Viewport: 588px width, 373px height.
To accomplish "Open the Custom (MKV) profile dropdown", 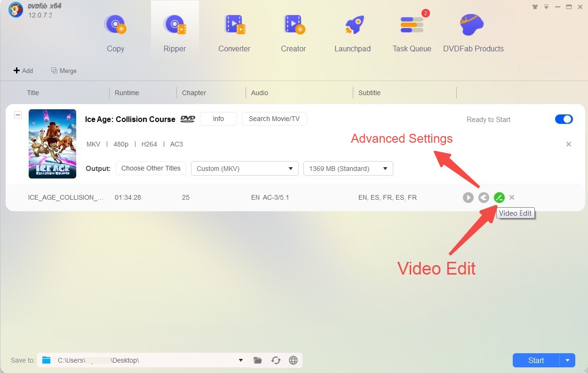I will pyautogui.click(x=245, y=168).
